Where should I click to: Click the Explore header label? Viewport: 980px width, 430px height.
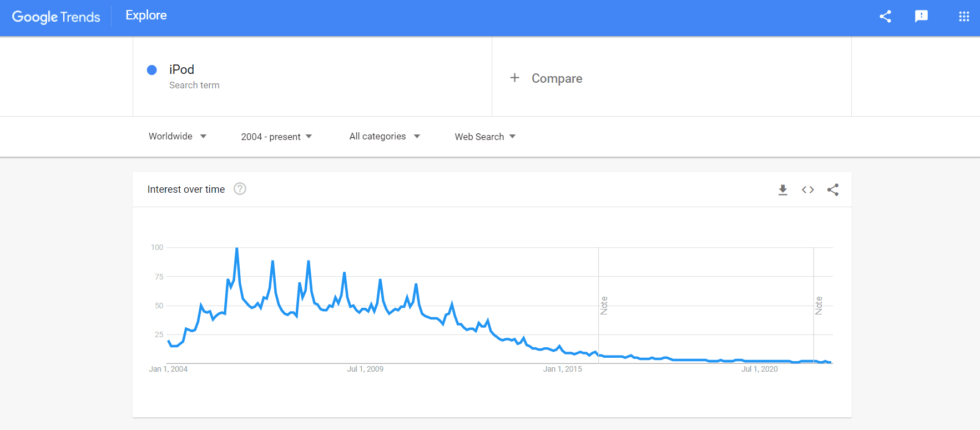pos(146,16)
